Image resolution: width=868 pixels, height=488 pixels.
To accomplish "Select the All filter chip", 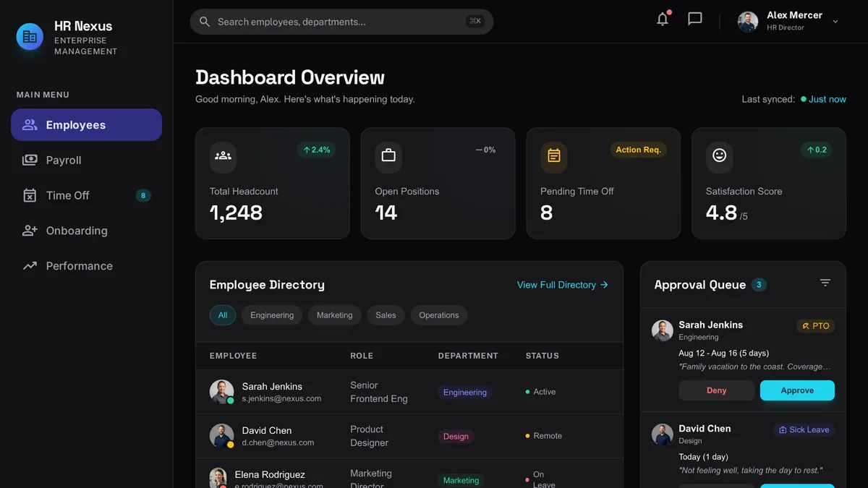I will click(x=223, y=315).
